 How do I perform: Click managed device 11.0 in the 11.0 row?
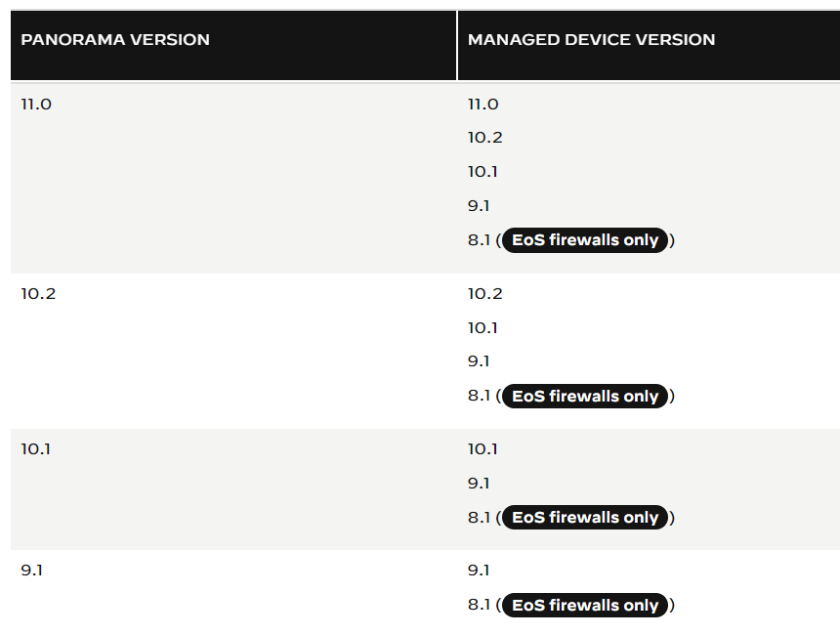(483, 104)
